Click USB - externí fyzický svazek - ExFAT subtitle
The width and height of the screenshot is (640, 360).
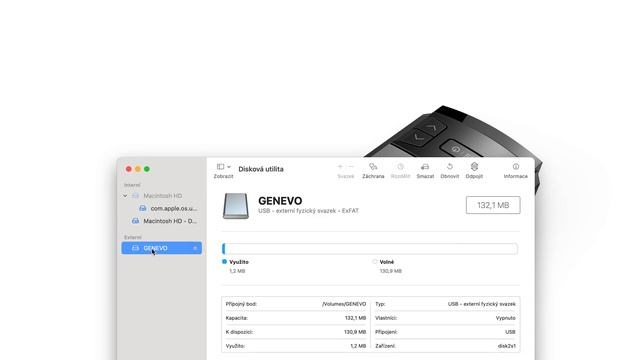[309, 211]
